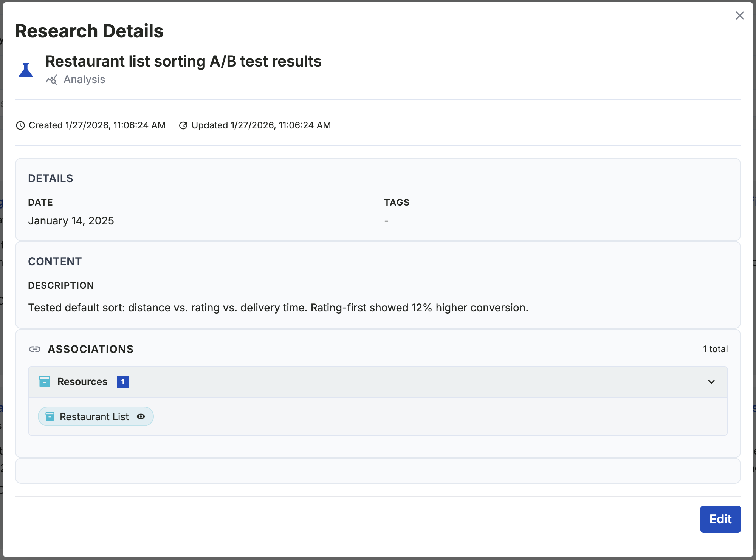Click the January 14, 2025 date value
756x560 pixels.
click(71, 220)
